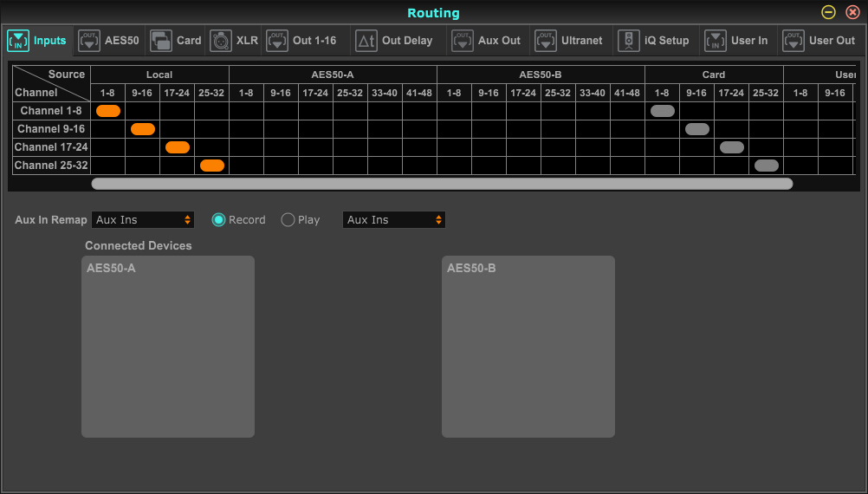868x494 pixels.
Task: Open the Aux In Remap dropdown
Action: [x=144, y=220]
